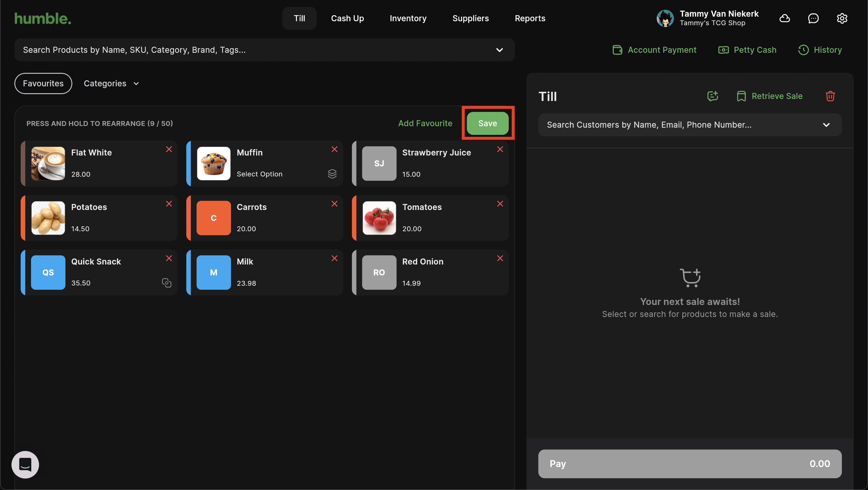Remove Red Onion from favourites

click(500, 258)
